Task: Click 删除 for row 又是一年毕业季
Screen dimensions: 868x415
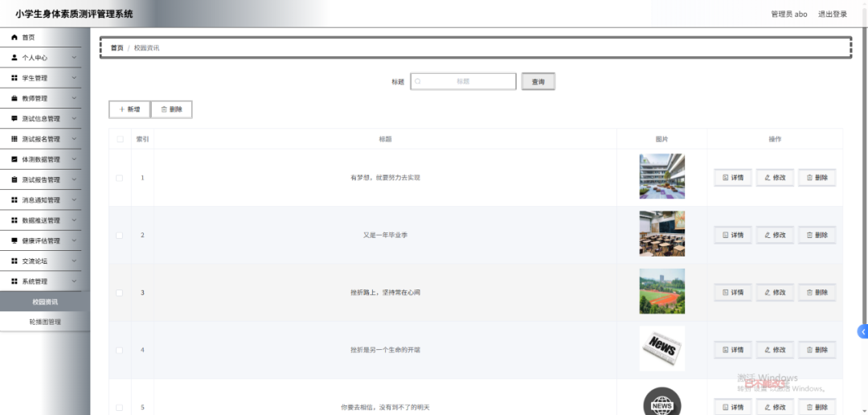Action: pos(817,235)
